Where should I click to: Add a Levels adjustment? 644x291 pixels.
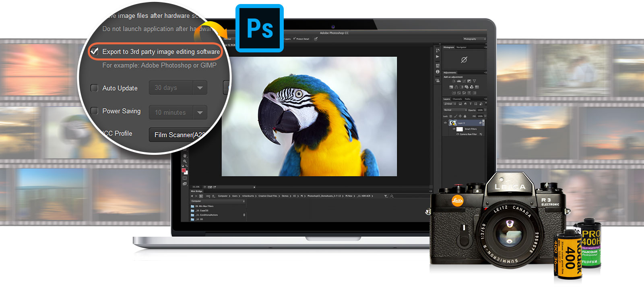pos(459,81)
